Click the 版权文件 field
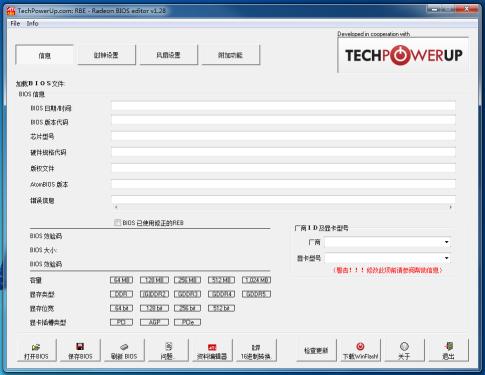The height and width of the screenshot is (375, 485). [x=283, y=168]
